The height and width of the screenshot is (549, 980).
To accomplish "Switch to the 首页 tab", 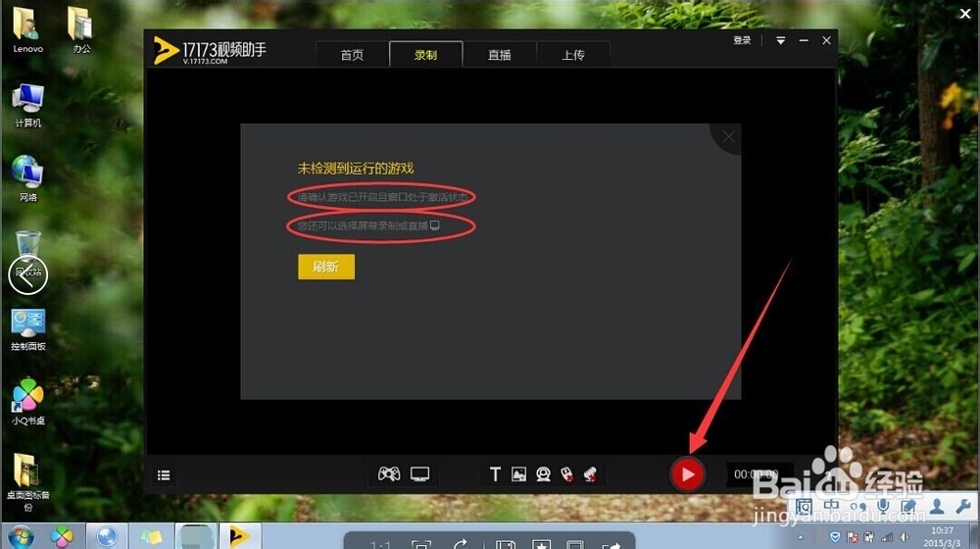I will point(352,55).
